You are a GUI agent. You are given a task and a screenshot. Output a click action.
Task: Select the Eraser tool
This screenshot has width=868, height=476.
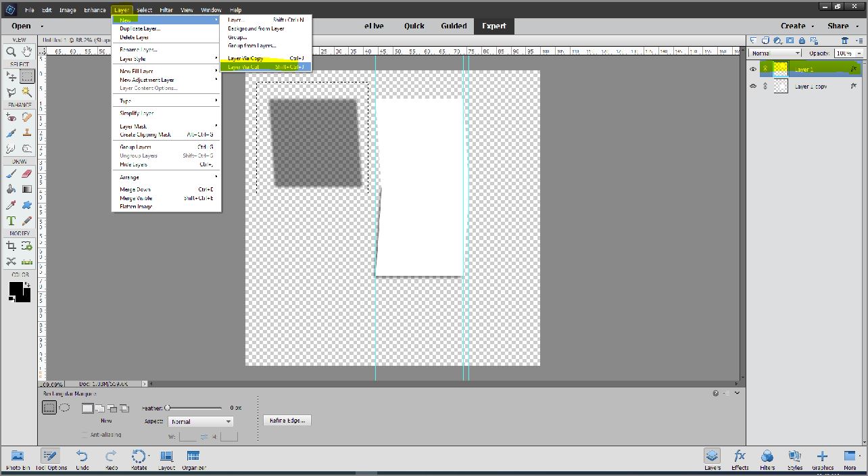pyautogui.click(x=27, y=173)
